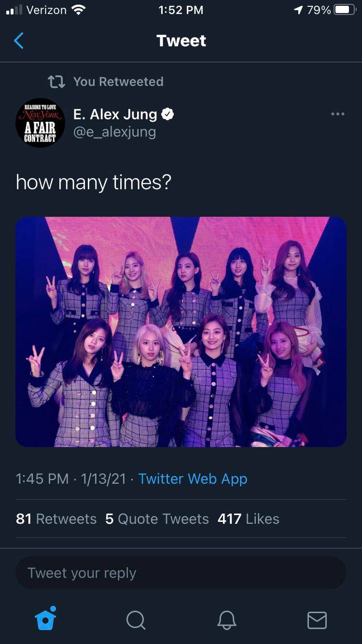
Task: Tap the tweet timestamp 1:45 PM
Action: point(42,479)
